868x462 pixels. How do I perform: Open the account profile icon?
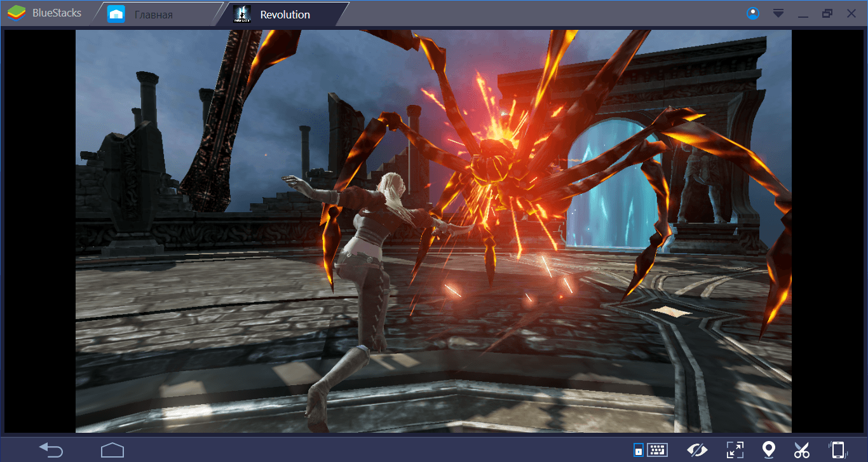(753, 13)
